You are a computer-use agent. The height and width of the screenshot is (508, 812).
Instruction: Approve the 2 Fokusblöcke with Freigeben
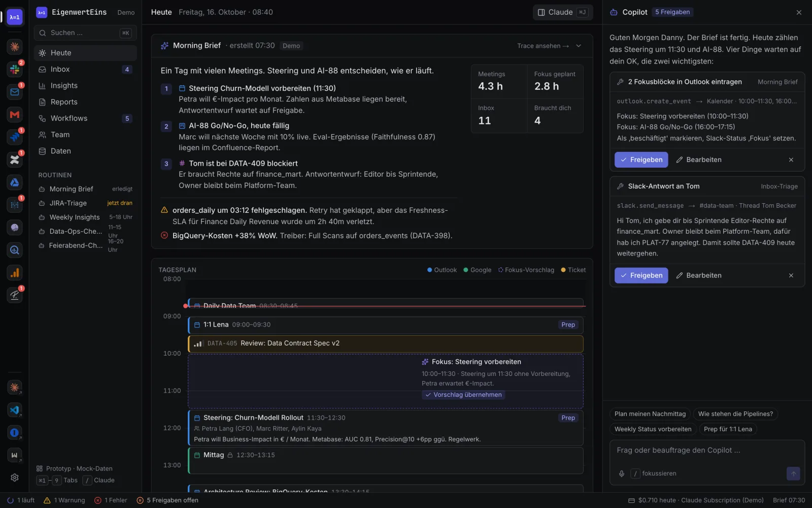coord(641,160)
